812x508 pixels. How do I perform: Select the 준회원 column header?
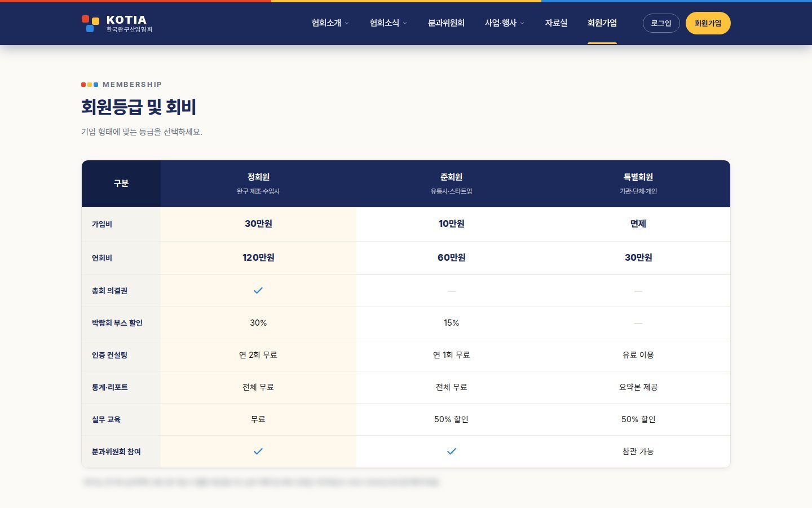click(452, 183)
